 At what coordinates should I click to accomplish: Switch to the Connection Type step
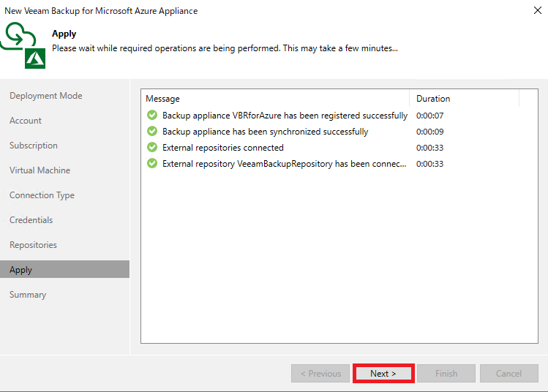[42, 195]
